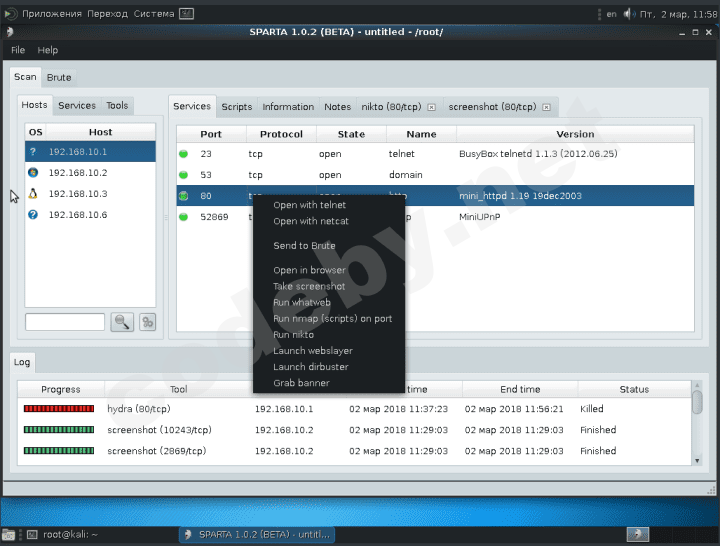This screenshot has height=546, width=720.
Task: Click the green status dot for port 23
Action: coord(184,155)
